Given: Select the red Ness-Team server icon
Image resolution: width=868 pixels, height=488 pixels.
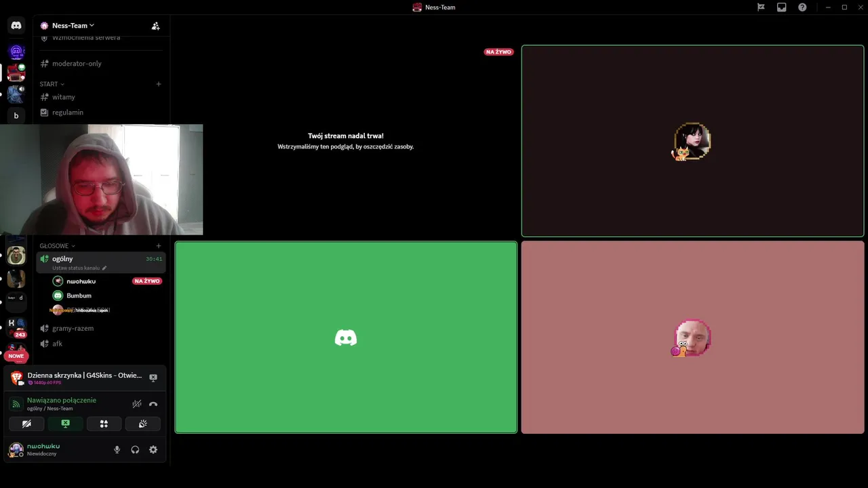Looking at the screenshot, I should click(16, 73).
